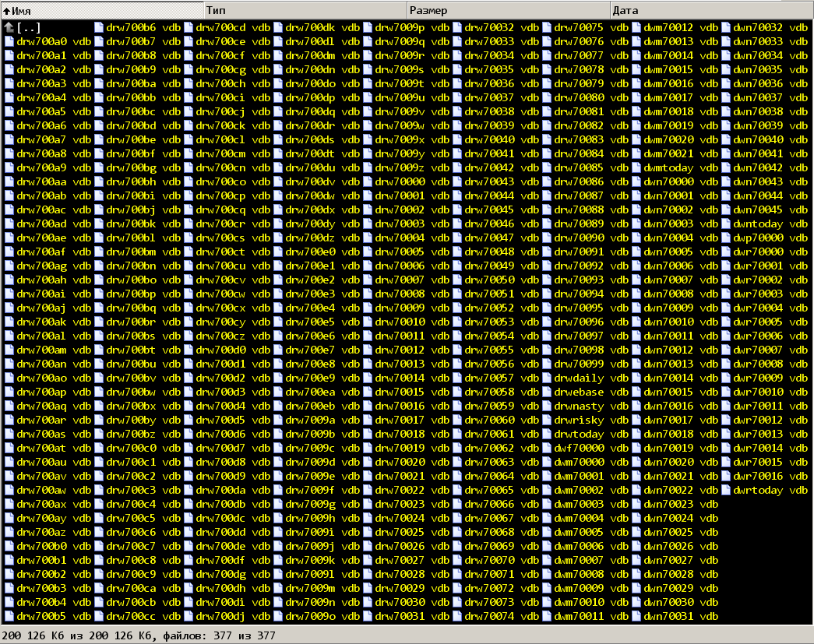The image size is (814, 644).
Task: Click the file icon beside drwdaily
Action: 547,378
